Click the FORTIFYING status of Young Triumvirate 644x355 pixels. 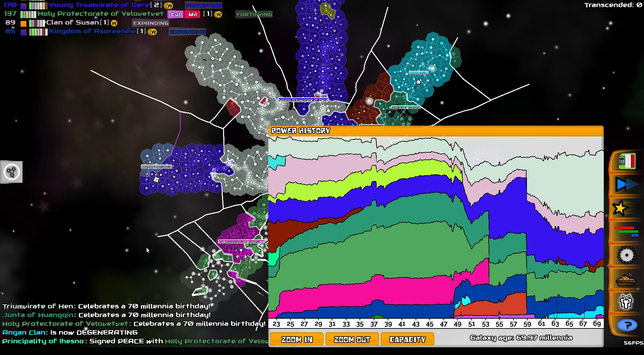204,5
